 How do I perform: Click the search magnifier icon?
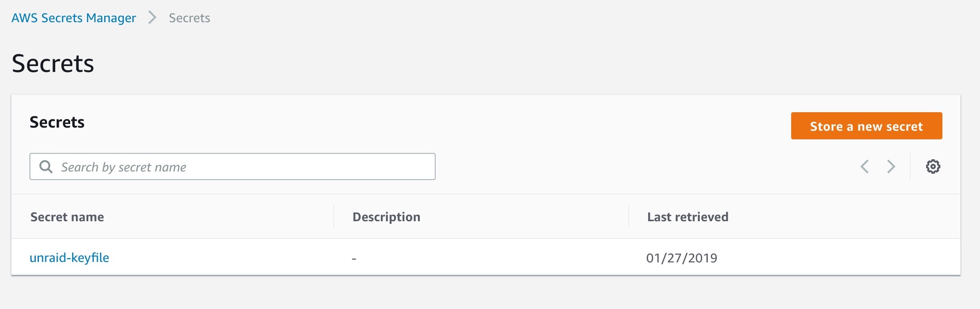tap(46, 167)
